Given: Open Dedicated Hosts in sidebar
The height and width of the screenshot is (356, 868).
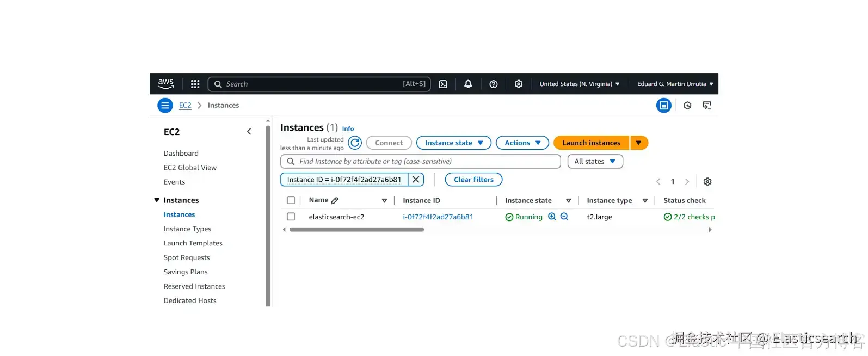Looking at the screenshot, I should pos(190,301).
